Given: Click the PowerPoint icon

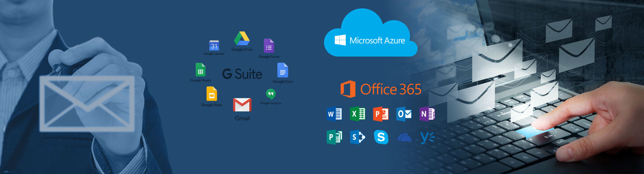Looking at the screenshot, I should coord(381,114).
